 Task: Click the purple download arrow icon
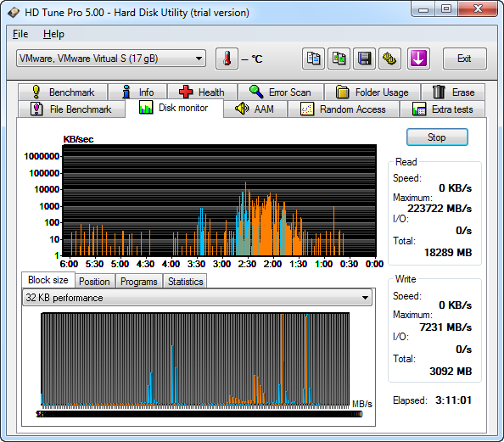click(418, 59)
